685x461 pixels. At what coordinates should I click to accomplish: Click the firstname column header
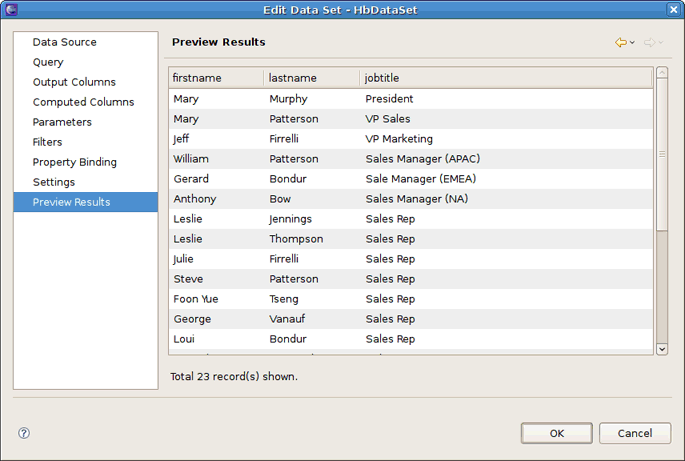[x=216, y=78]
